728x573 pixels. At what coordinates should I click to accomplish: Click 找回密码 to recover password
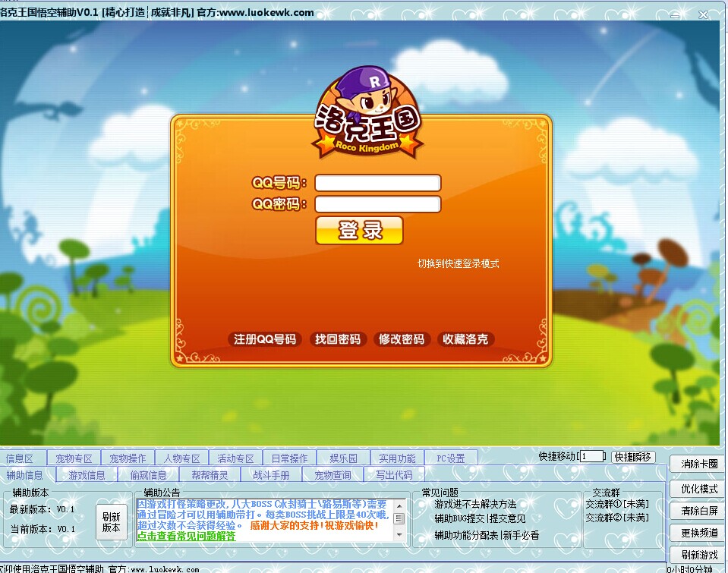(x=338, y=339)
